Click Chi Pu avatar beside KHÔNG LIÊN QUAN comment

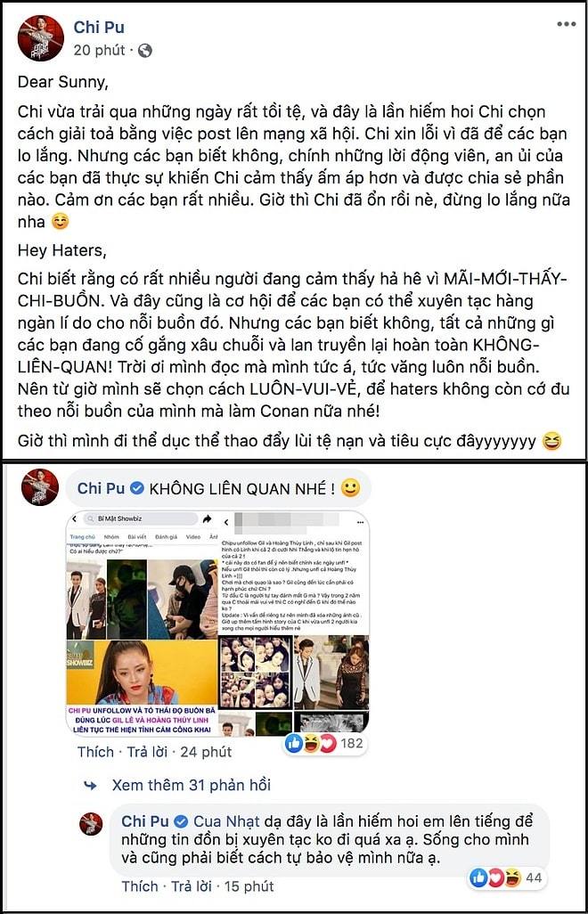[x=40, y=486]
